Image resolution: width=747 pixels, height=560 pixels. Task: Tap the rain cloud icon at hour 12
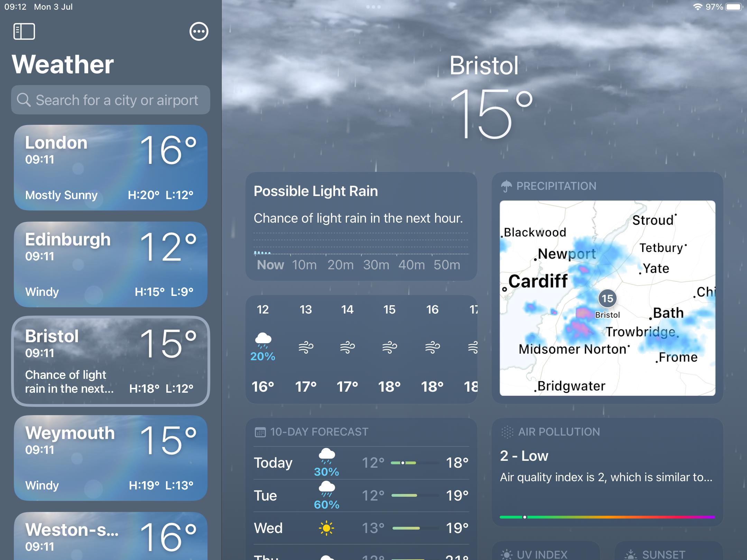click(263, 339)
